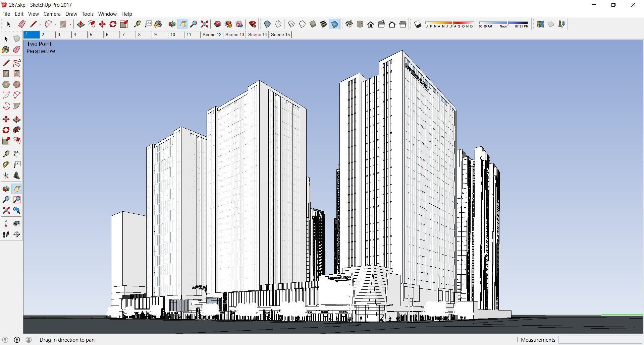Select the Dimensions tool
Screen dimensions: 644x345
17,154
